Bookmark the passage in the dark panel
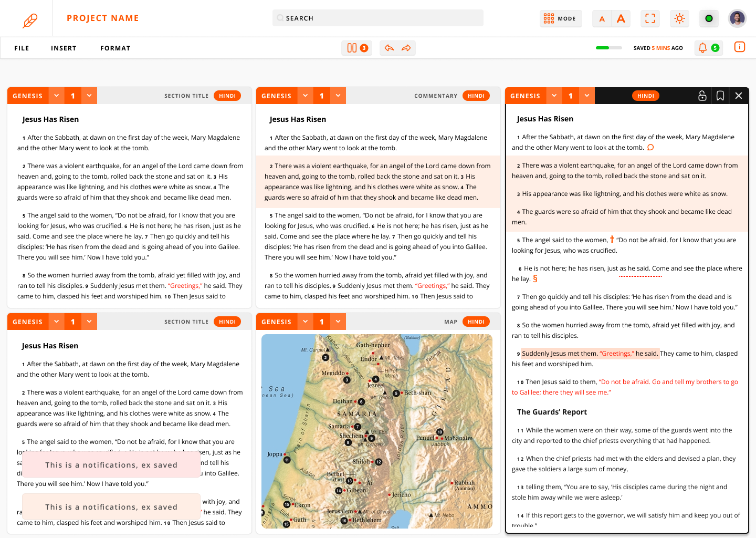This screenshot has width=756, height=538. pyautogui.click(x=720, y=96)
